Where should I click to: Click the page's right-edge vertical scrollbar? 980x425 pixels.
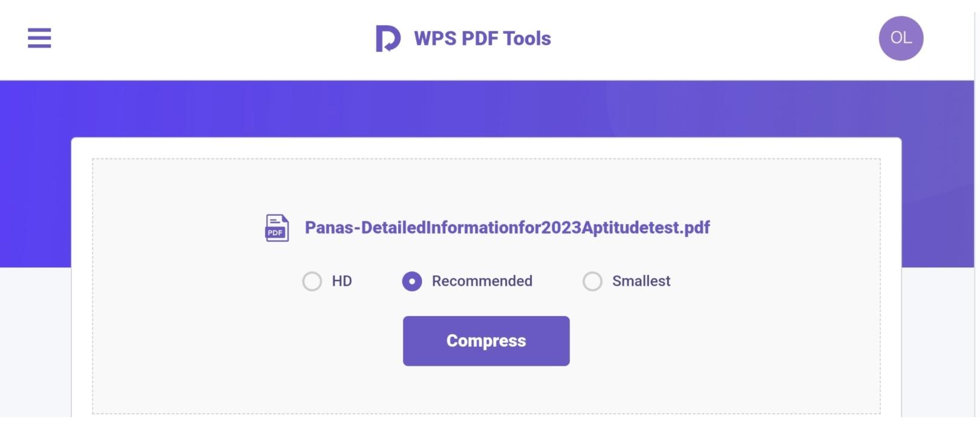(x=977, y=212)
